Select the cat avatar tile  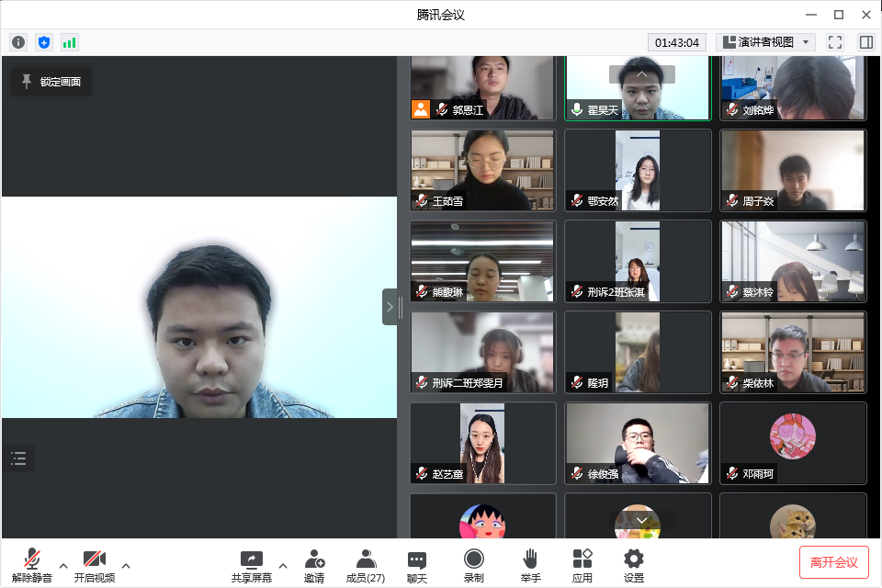(x=793, y=516)
